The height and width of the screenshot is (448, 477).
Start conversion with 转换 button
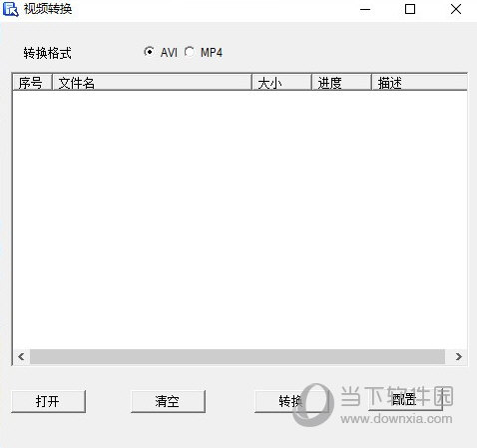click(291, 401)
